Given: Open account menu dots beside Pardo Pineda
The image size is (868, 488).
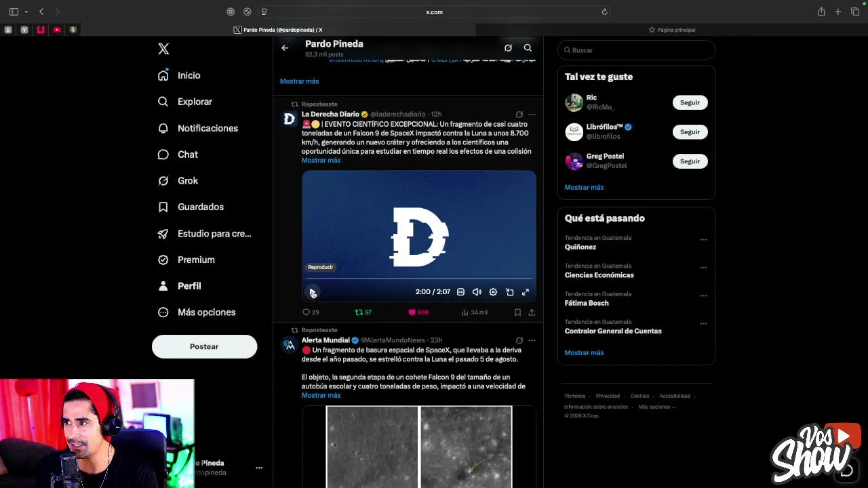Looking at the screenshot, I should [x=259, y=468].
